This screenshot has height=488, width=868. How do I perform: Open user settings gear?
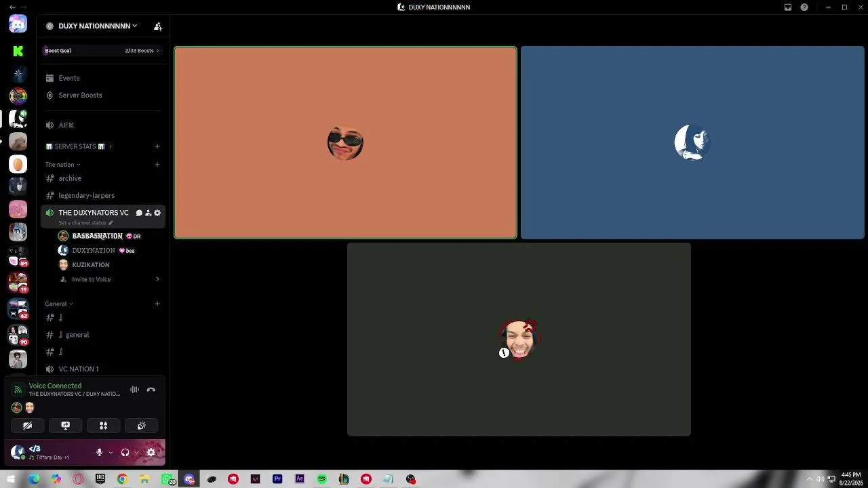(x=151, y=452)
